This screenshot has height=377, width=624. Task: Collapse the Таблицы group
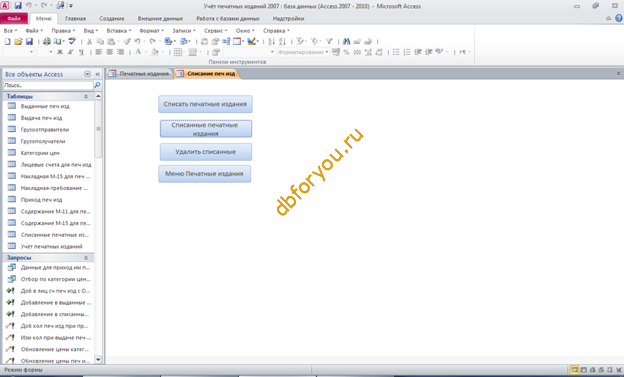click(86, 96)
